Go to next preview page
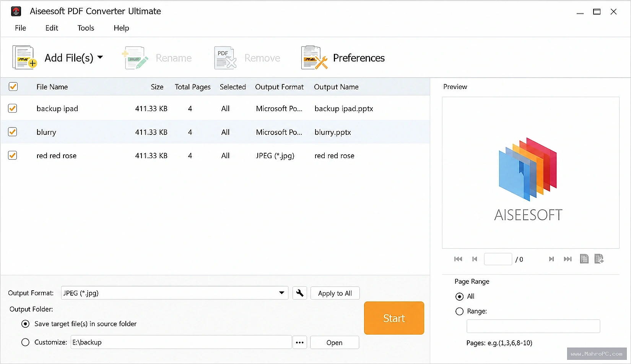Screen dimensions: 631x364 pyautogui.click(x=551, y=259)
